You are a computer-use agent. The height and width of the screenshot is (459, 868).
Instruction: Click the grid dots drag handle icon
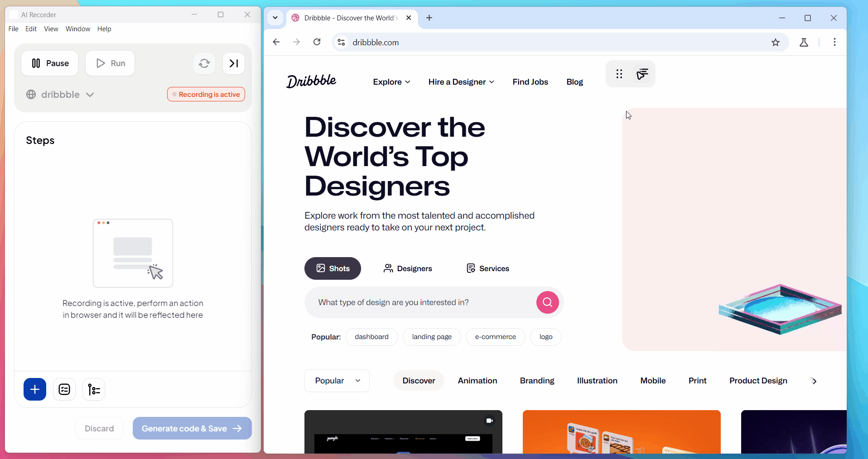(619, 74)
